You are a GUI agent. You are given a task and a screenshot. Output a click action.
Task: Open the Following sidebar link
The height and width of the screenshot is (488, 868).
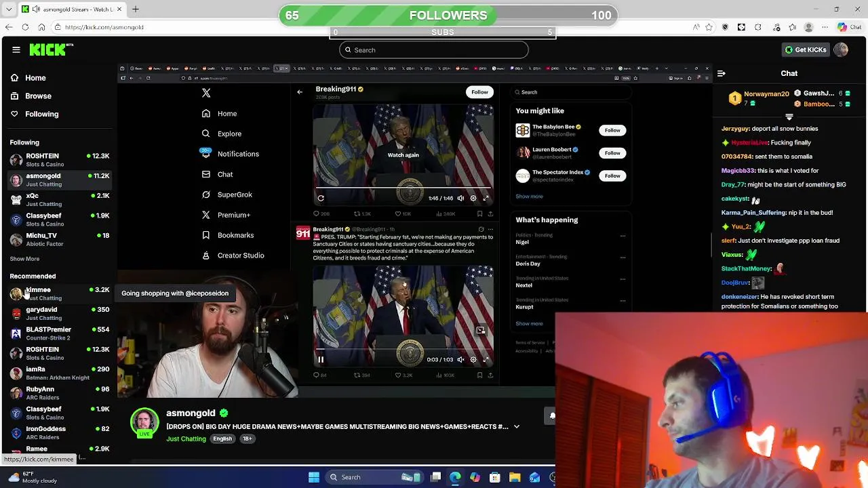(x=41, y=114)
